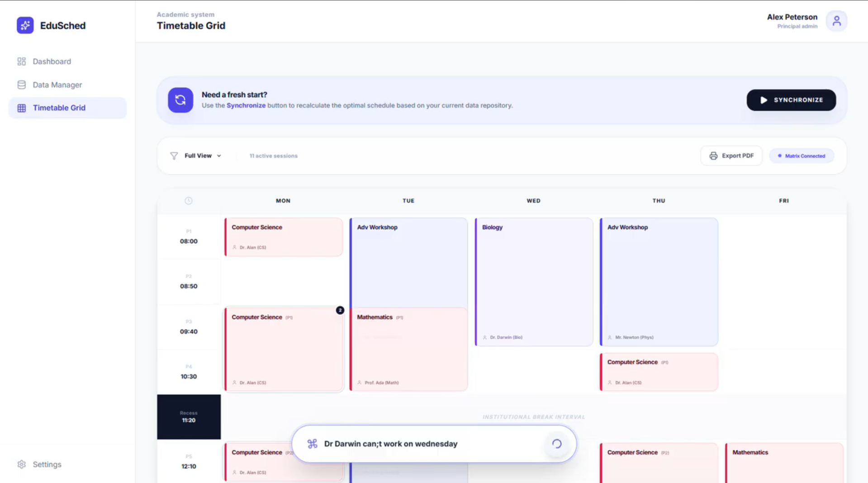Open the Full View dropdown
Image resolution: width=868 pixels, height=483 pixels.
202,156
